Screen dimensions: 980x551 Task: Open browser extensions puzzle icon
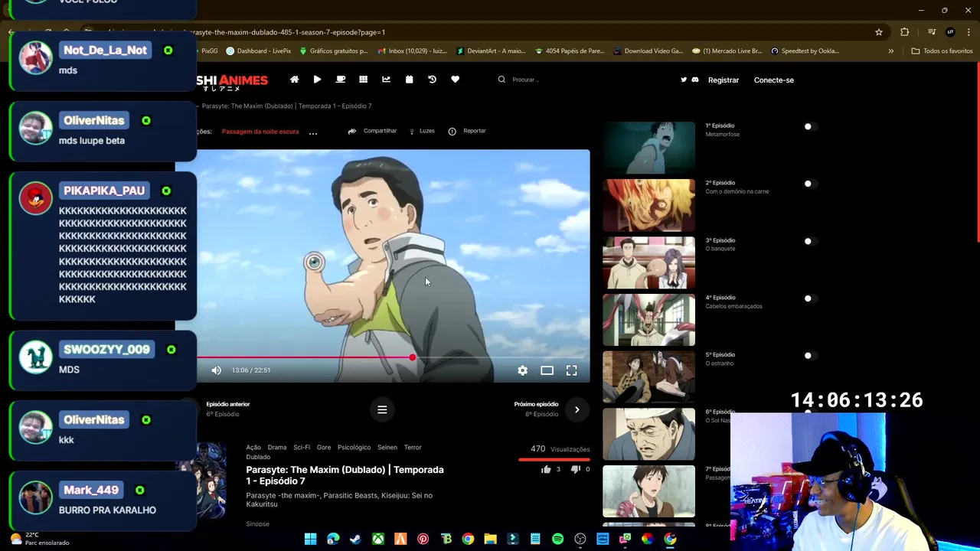905,32
